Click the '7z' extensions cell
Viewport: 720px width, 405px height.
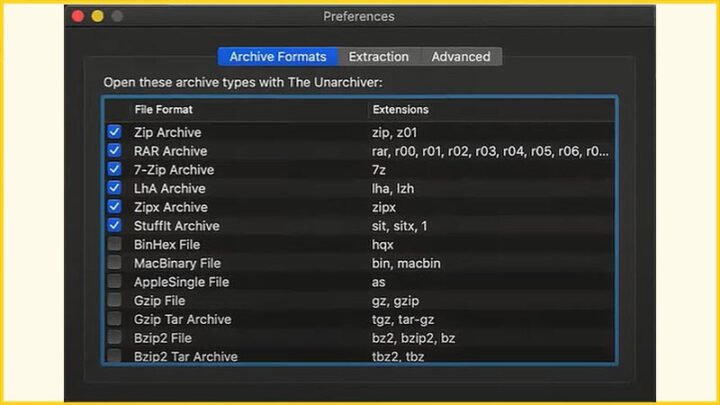[x=379, y=170]
